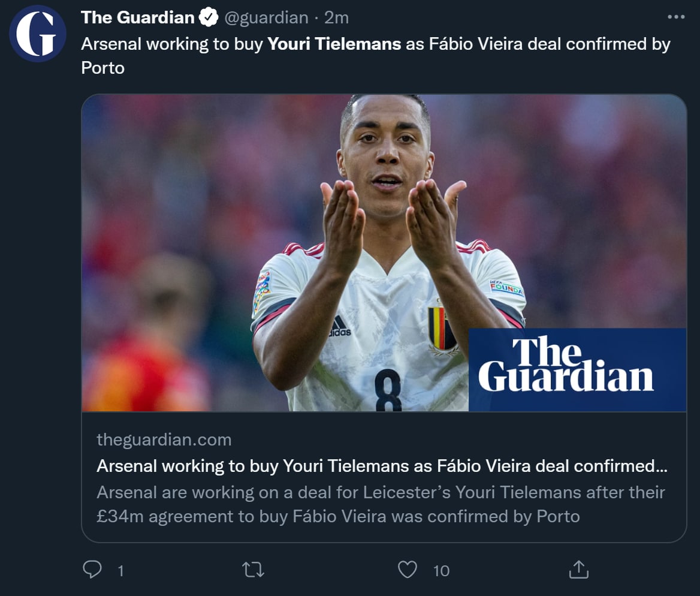
Task: Click bold Youri Tielemans in tweet text
Action: [x=334, y=44]
